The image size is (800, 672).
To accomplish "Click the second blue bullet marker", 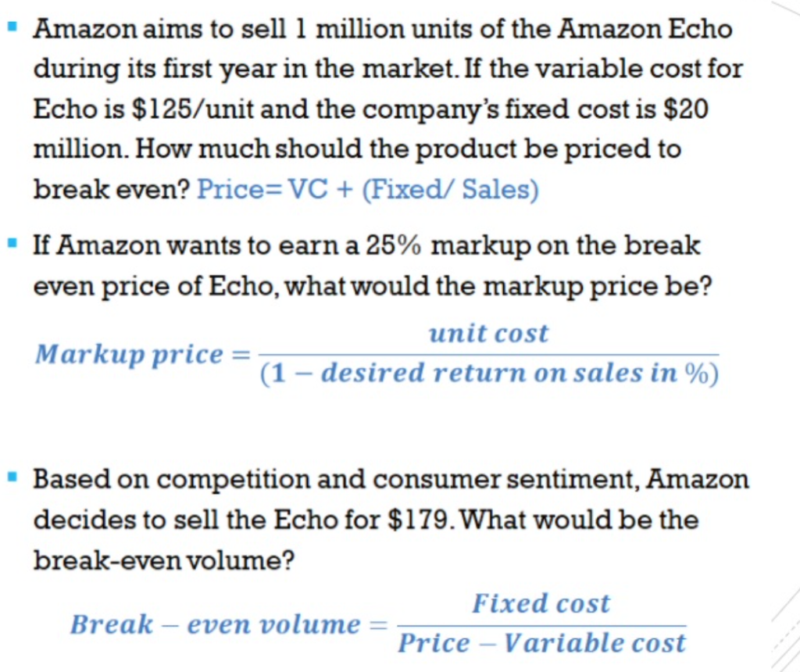I will 12,242.
